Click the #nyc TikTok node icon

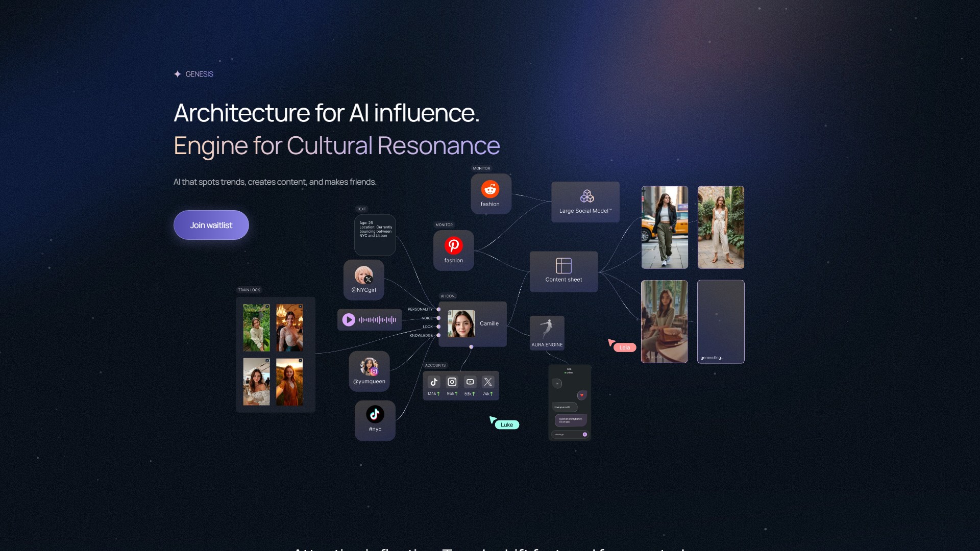pyautogui.click(x=375, y=414)
